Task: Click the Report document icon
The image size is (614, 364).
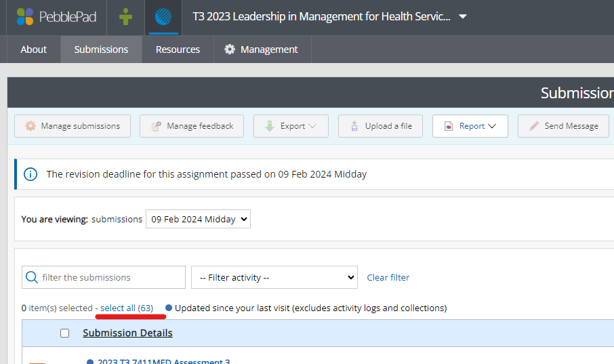Action: (448, 126)
